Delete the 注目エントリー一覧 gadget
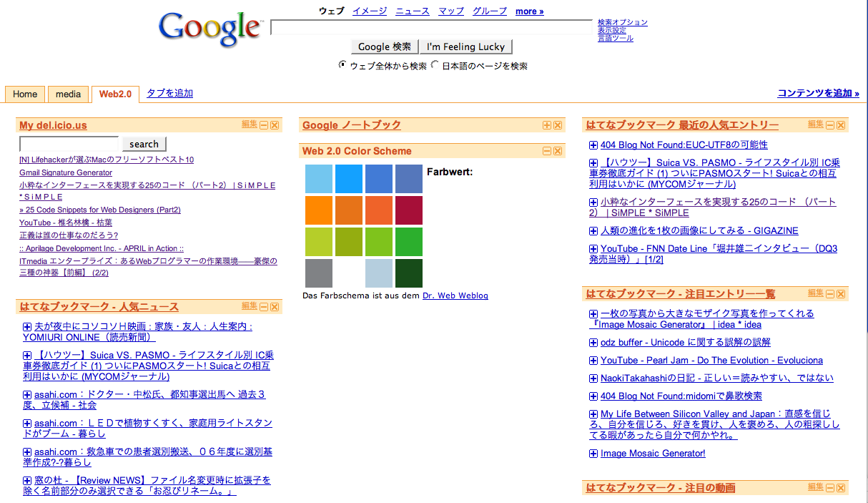This screenshot has height=503, width=868. click(x=841, y=294)
